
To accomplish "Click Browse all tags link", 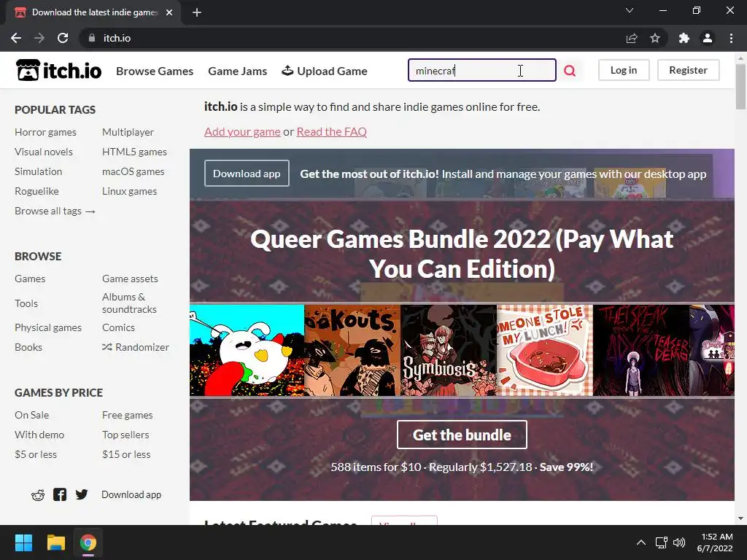I will click(x=55, y=211).
